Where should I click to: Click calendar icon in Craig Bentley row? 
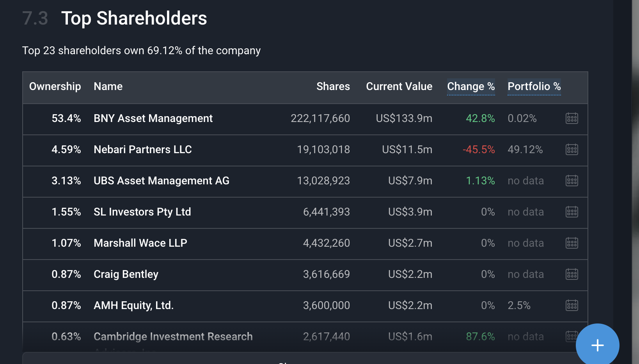point(572,274)
